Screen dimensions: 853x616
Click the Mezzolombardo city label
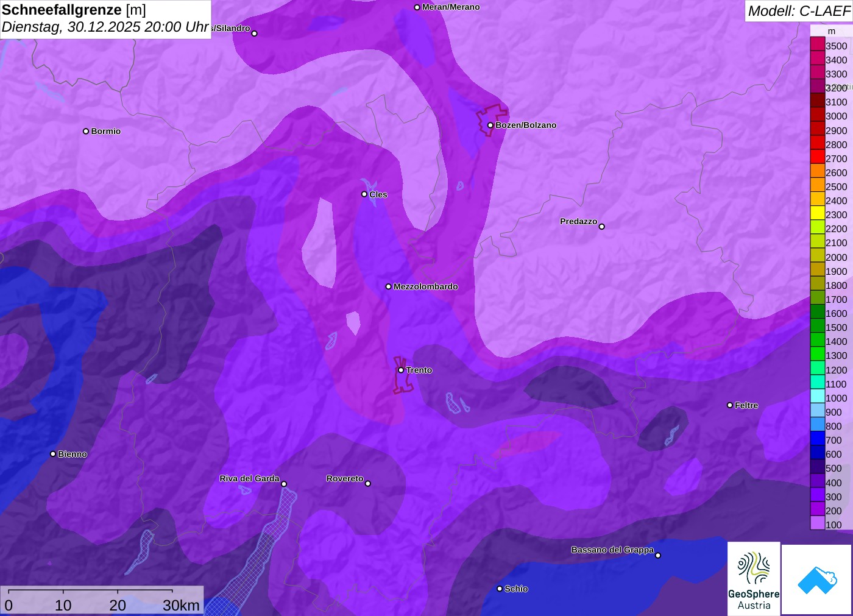[425, 286]
